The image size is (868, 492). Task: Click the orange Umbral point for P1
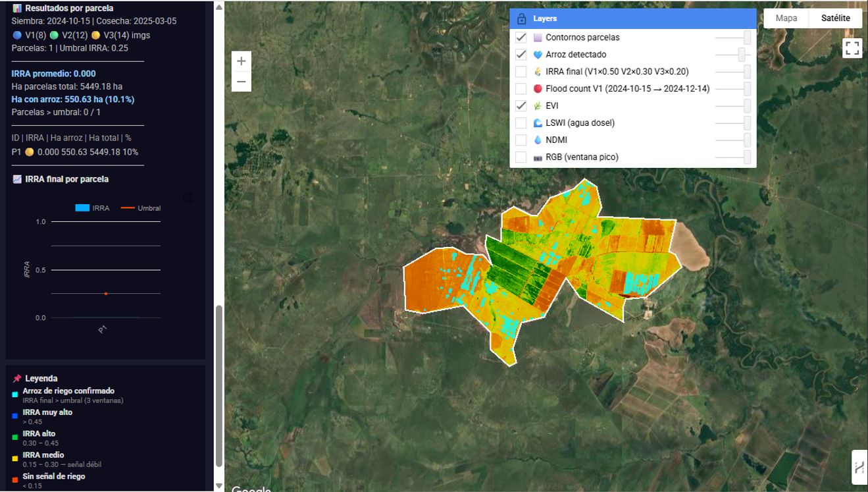(106, 294)
